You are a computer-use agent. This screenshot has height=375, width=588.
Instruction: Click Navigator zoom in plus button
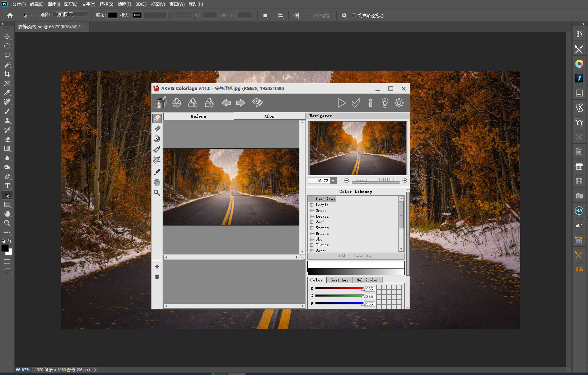[x=405, y=181]
